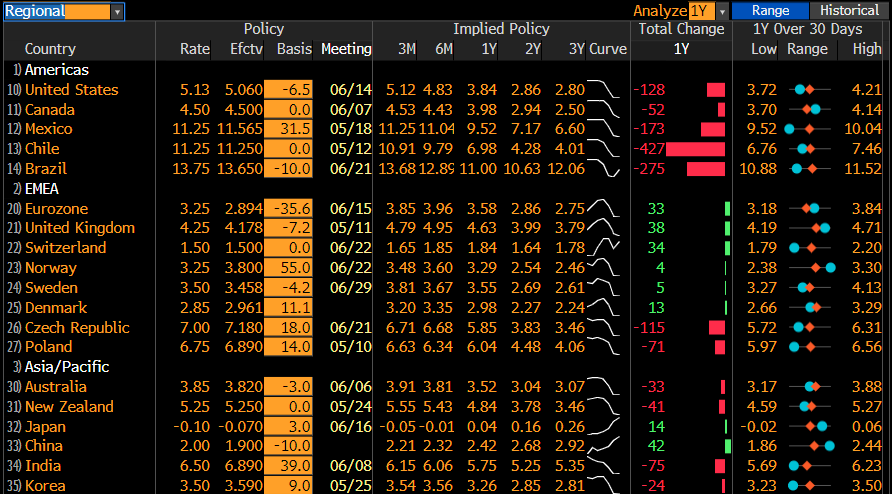The image size is (892, 494).
Task: Click the United Kingdom high value 4.71
Action: point(867,228)
